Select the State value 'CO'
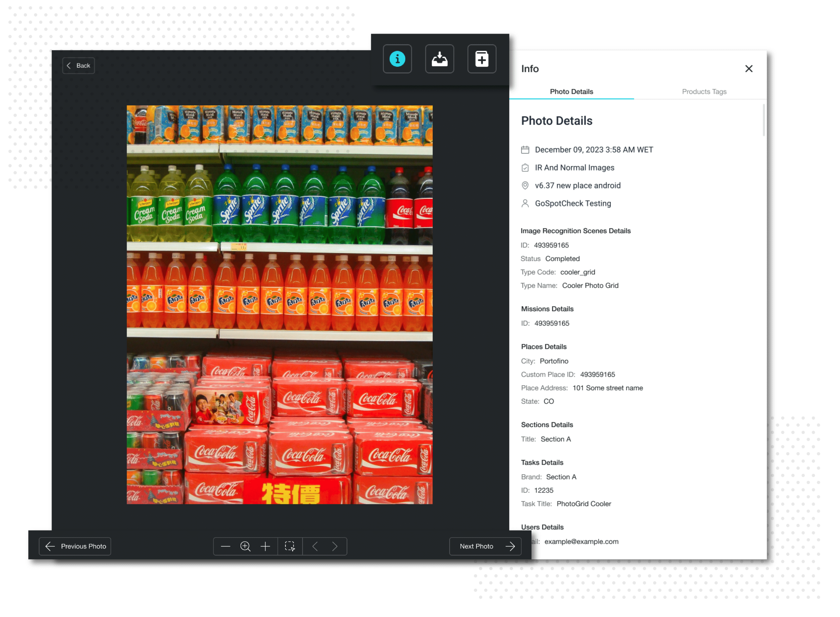 click(x=548, y=401)
